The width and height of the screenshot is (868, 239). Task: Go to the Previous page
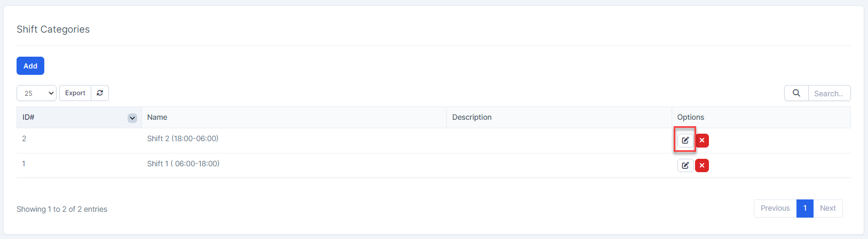click(775, 208)
